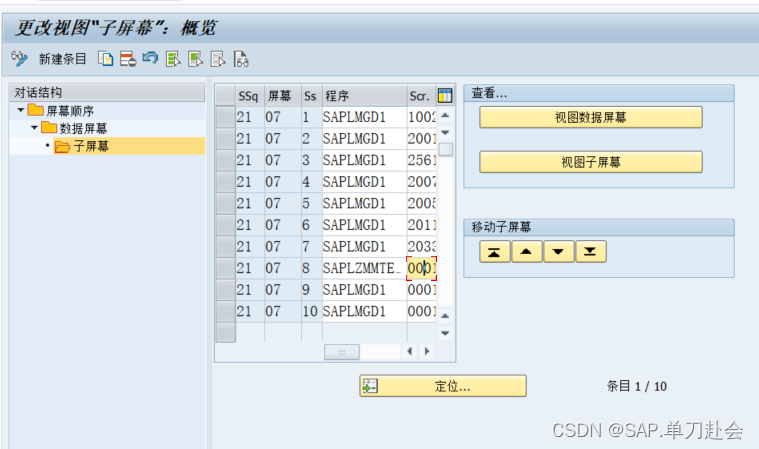The image size is (759, 449).
Task: Click the configuration help icon in the toolbar
Action: (x=241, y=59)
